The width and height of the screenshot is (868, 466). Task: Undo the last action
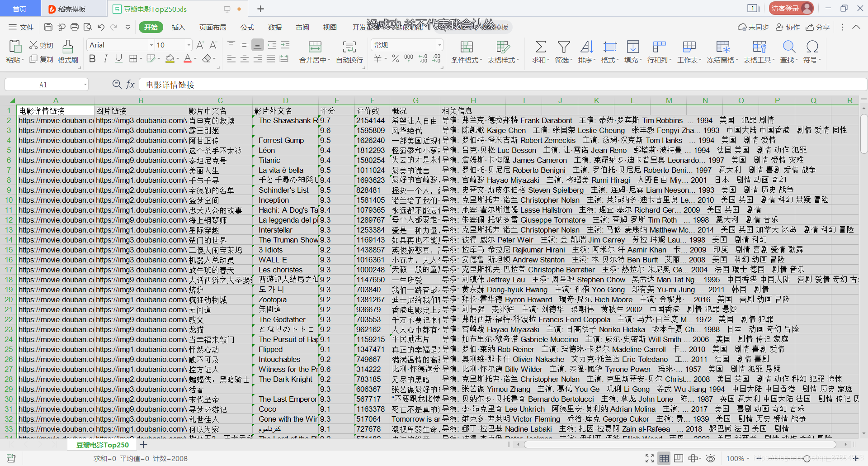coord(101,27)
